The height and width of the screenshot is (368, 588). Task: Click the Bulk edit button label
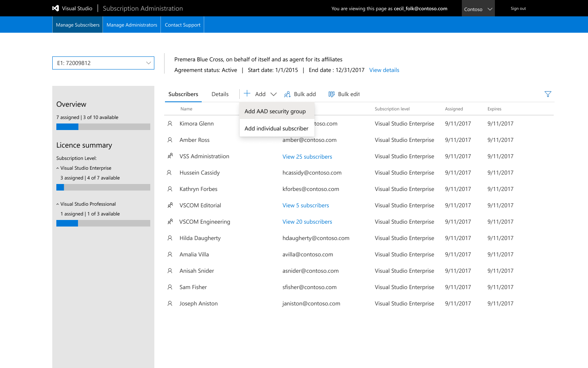(x=349, y=94)
